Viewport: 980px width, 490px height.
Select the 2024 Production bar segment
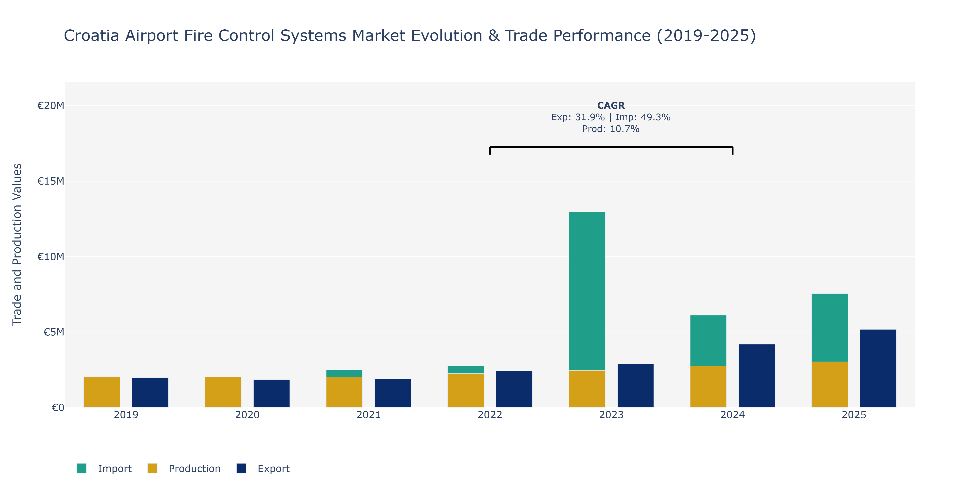(708, 386)
